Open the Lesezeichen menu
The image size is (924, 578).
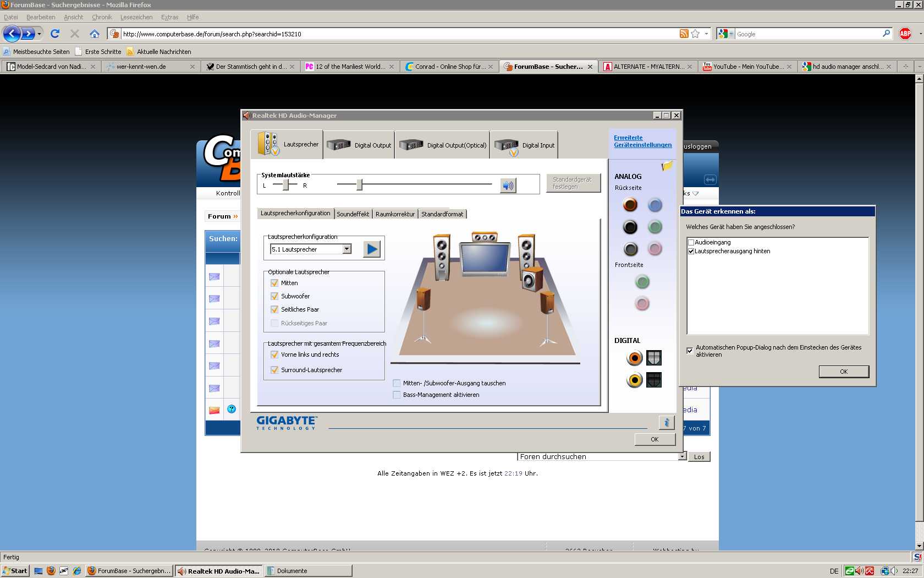coord(136,17)
